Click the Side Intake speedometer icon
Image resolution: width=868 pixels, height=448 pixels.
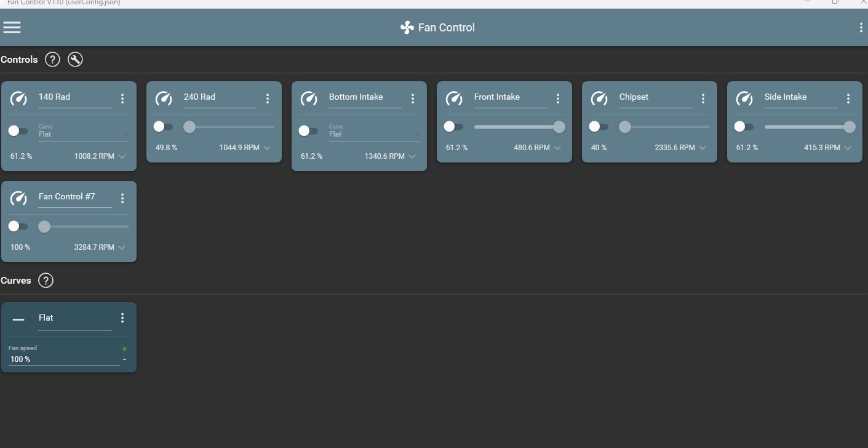[744, 98]
